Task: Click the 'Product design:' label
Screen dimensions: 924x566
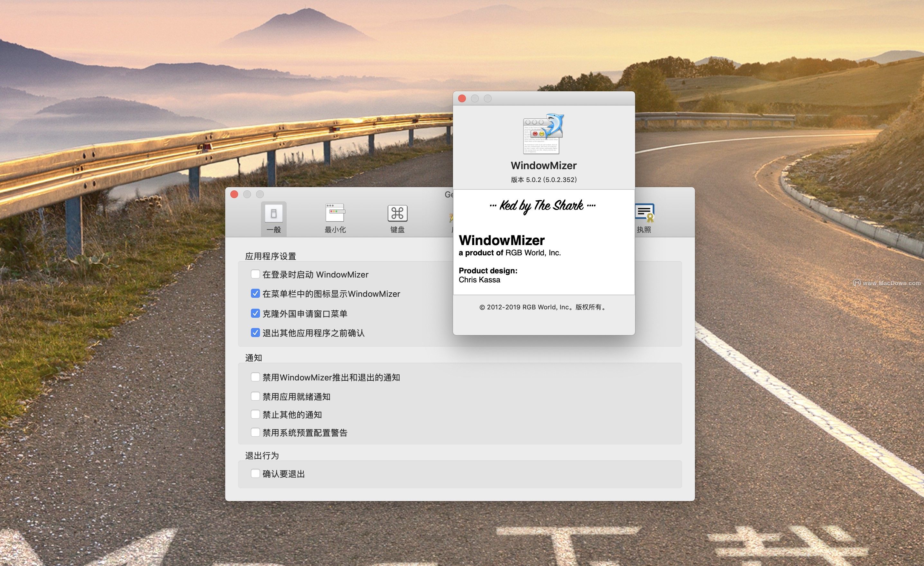Action: (488, 271)
